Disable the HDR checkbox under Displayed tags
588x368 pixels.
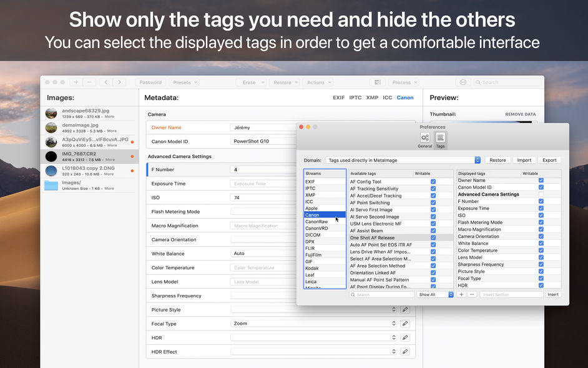(x=541, y=286)
